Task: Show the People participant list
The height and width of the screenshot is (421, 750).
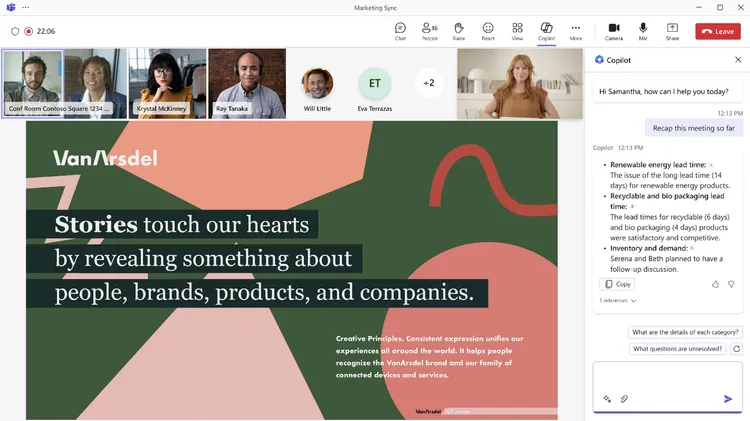Action: click(x=429, y=30)
